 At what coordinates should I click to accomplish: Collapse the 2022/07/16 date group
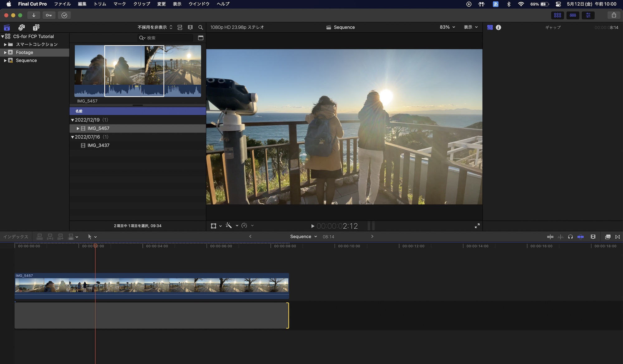click(x=72, y=137)
